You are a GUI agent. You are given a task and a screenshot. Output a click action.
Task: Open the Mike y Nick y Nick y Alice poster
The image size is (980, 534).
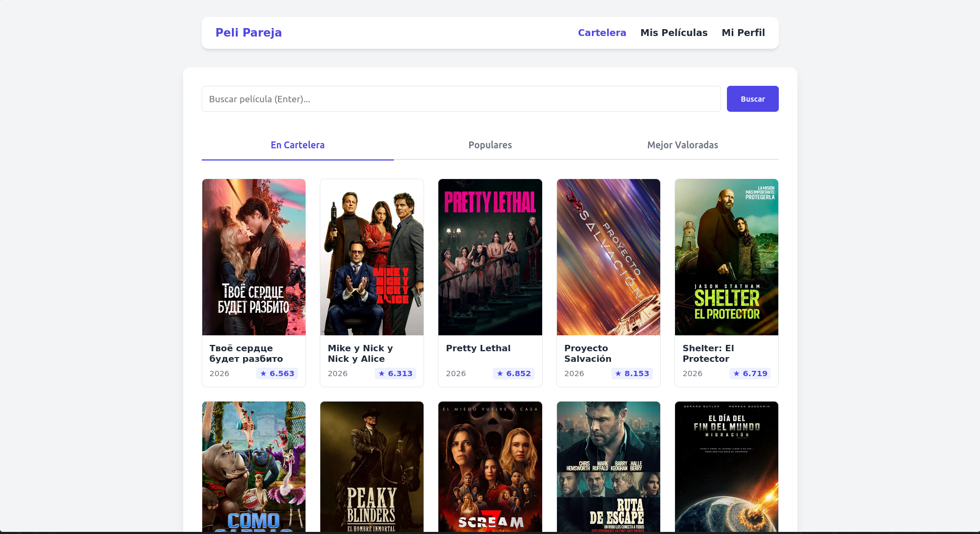tap(372, 257)
